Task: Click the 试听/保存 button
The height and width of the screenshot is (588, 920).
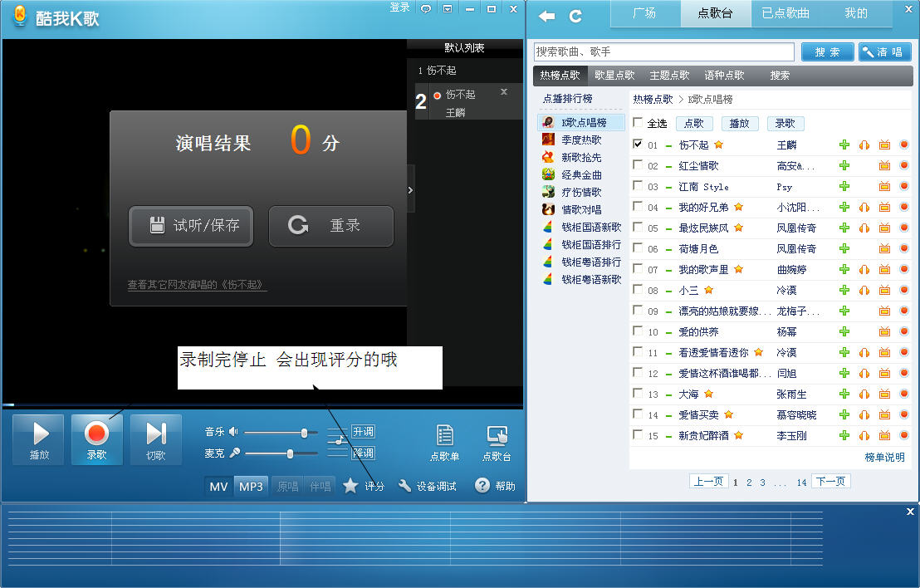Action: point(191,225)
